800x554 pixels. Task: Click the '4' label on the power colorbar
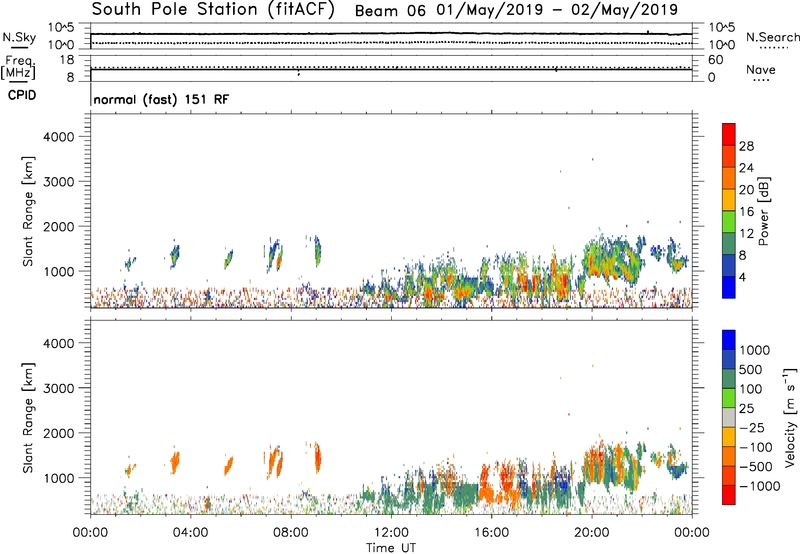click(743, 277)
